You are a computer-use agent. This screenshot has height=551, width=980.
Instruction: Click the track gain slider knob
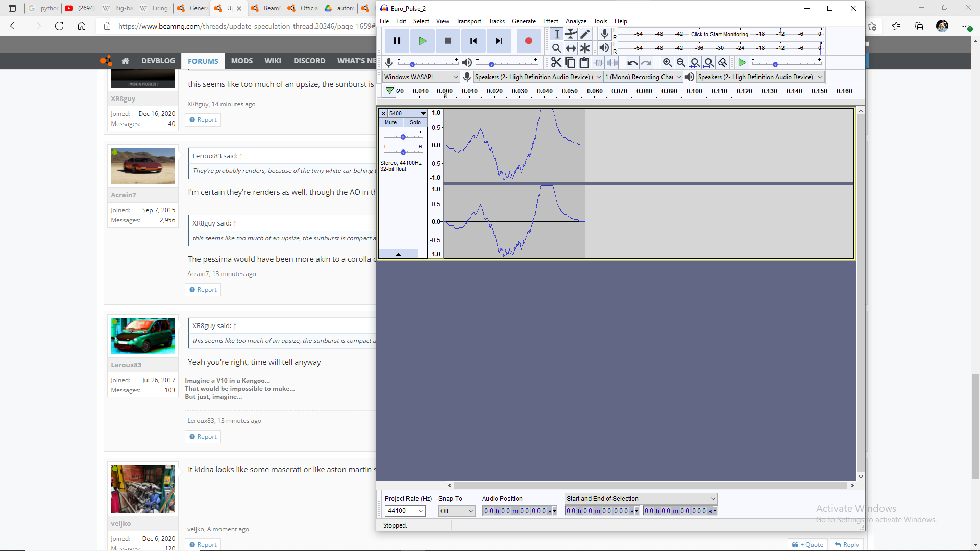403,137
